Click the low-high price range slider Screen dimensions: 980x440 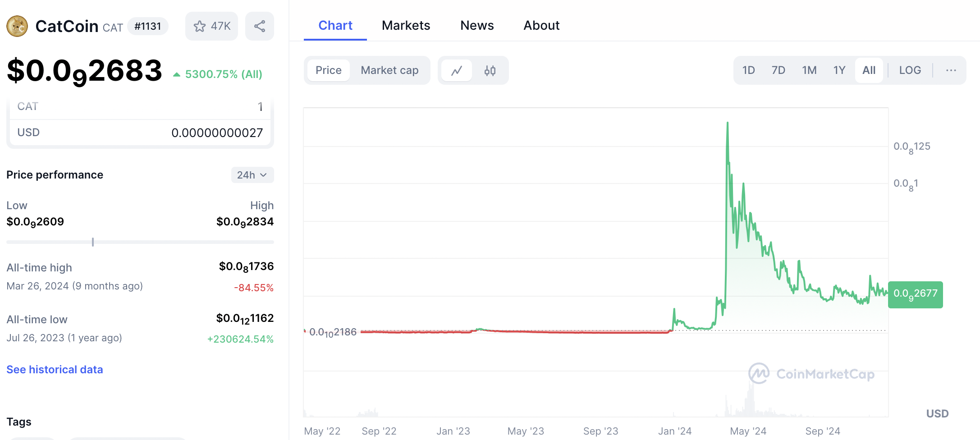pyautogui.click(x=140, y=242)
